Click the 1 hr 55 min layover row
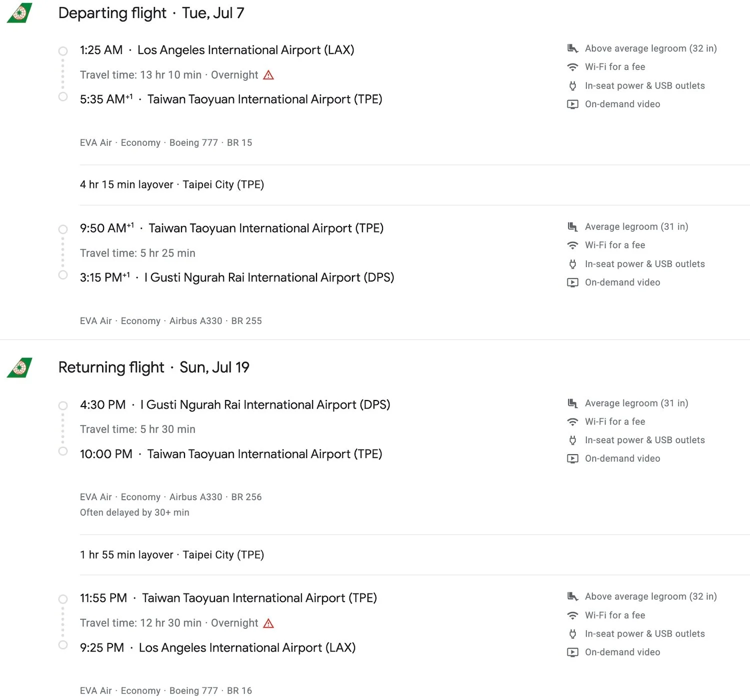This screenshot has height=700, width=750. (414, 555)
